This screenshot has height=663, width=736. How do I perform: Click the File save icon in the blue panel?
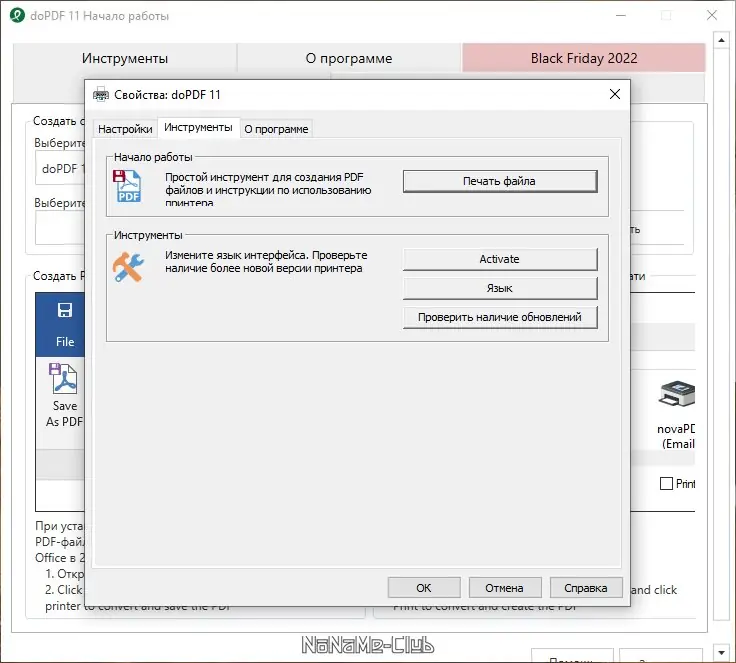click(65, 310)
